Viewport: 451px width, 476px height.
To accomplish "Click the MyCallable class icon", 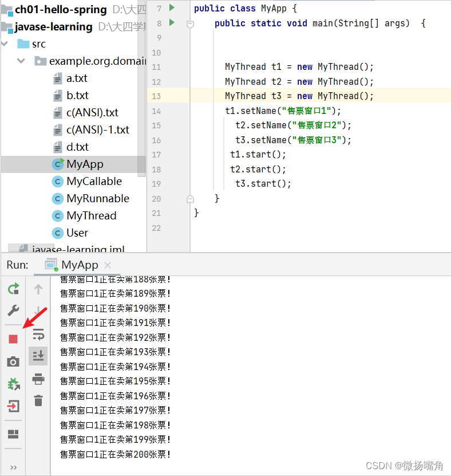I will pyautogui.click(x=58, y=182).
